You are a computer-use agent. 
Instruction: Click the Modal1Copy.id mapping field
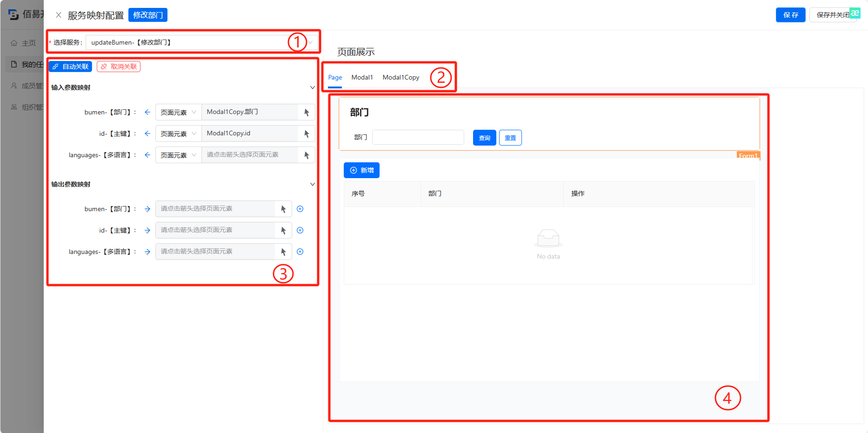click(250, 133)
